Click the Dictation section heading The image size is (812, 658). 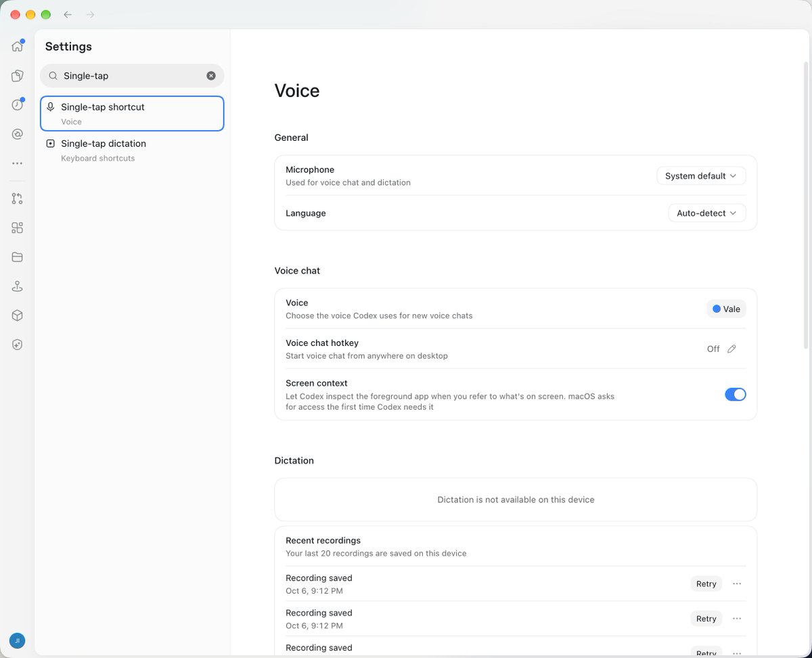(x=294, y=460)
